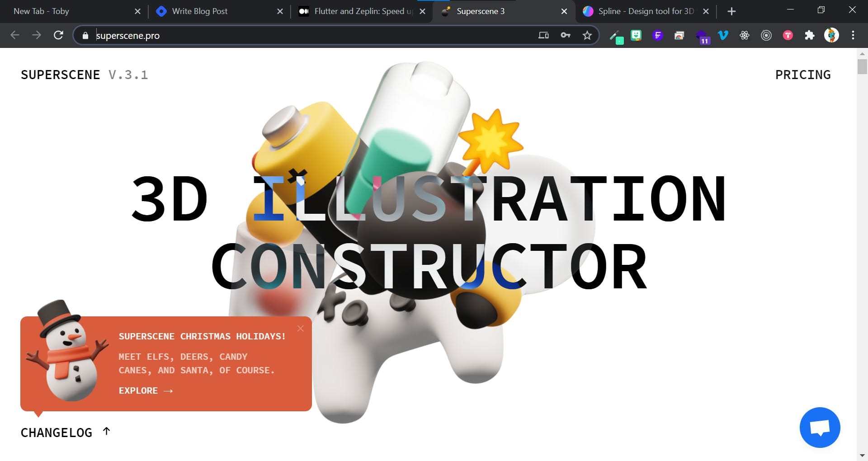View site info via the lock icon
Screen dimensions: 868x461
tap(85, 35)
